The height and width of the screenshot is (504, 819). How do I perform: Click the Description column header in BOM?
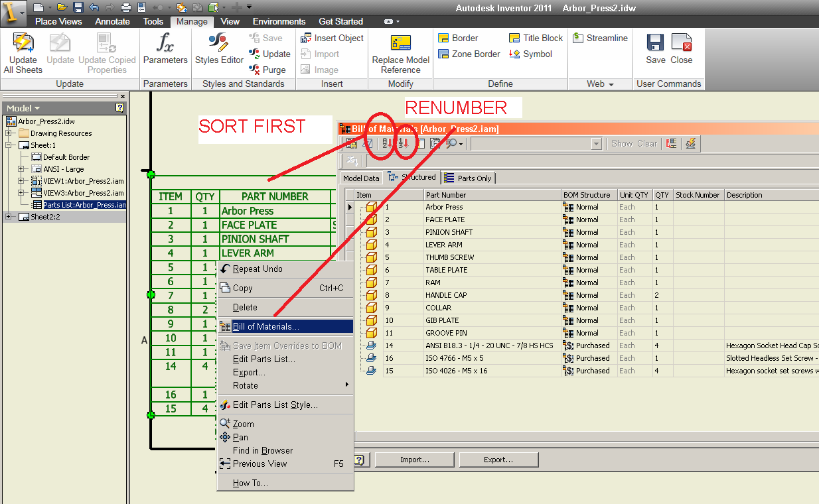771,195
